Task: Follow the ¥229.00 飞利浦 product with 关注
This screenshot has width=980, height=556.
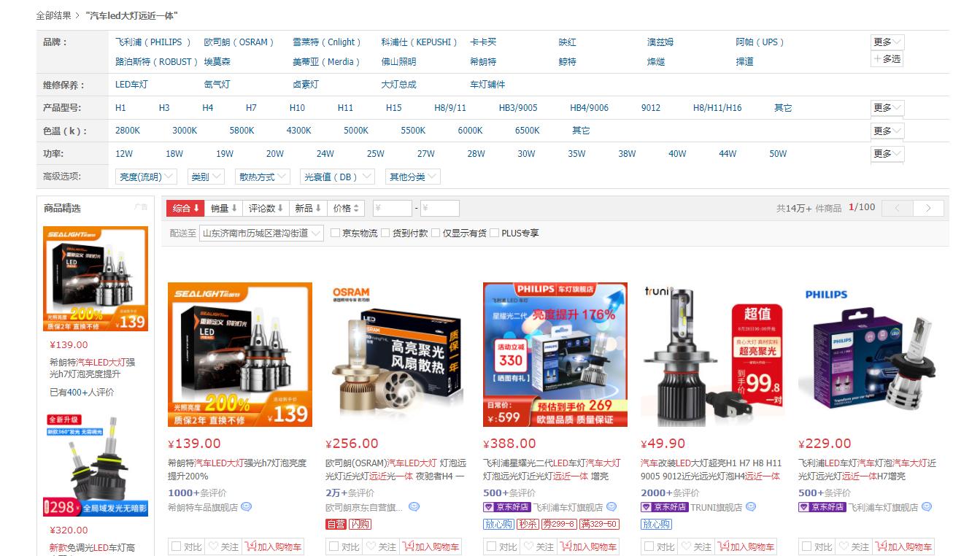Action: tap(854, 547)
